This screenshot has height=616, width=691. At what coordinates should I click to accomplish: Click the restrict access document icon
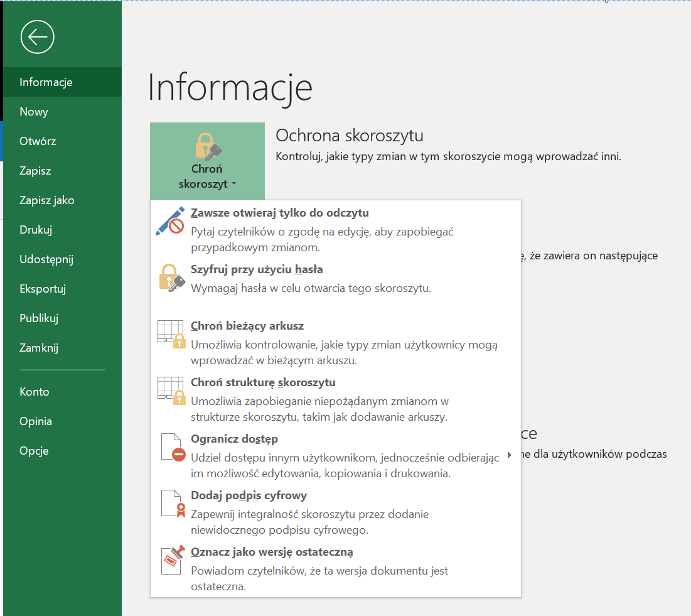(171, 447)
